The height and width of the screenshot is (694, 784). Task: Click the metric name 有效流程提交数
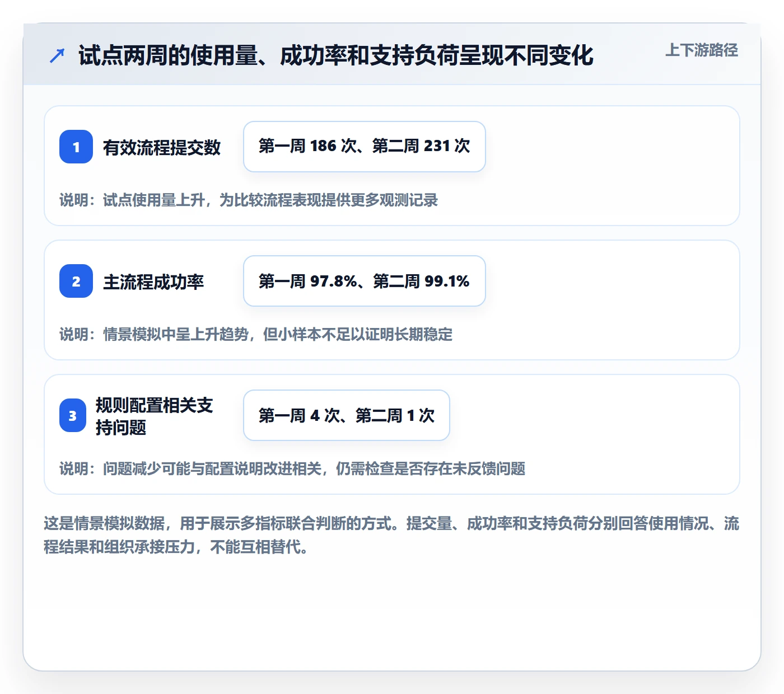click(162, 147)
